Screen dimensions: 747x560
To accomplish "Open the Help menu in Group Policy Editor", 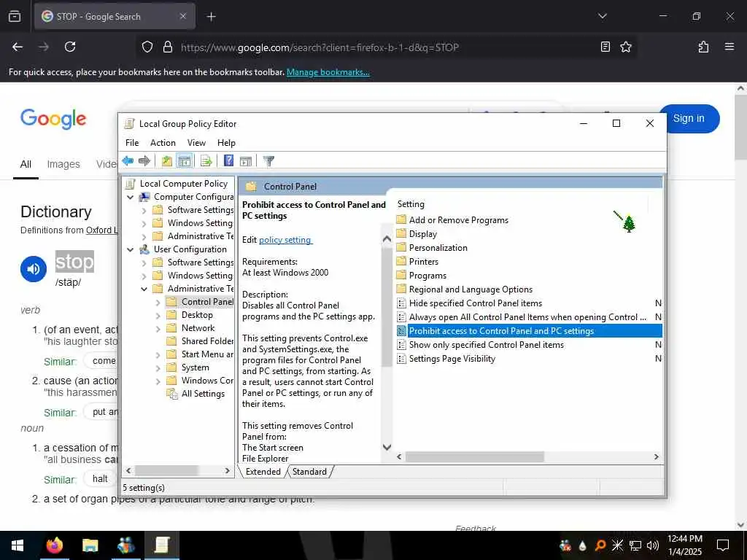I will (x=226, y=143).
